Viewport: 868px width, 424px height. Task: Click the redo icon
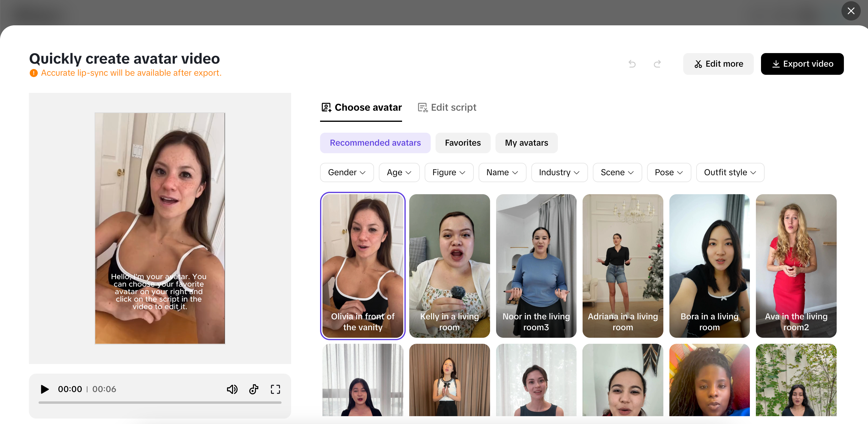[x=657, y=64]
